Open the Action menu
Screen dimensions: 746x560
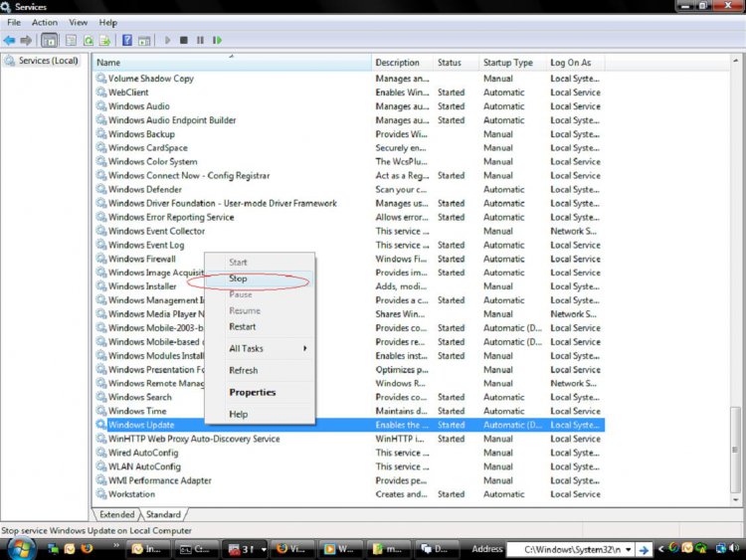pos(45,22)
